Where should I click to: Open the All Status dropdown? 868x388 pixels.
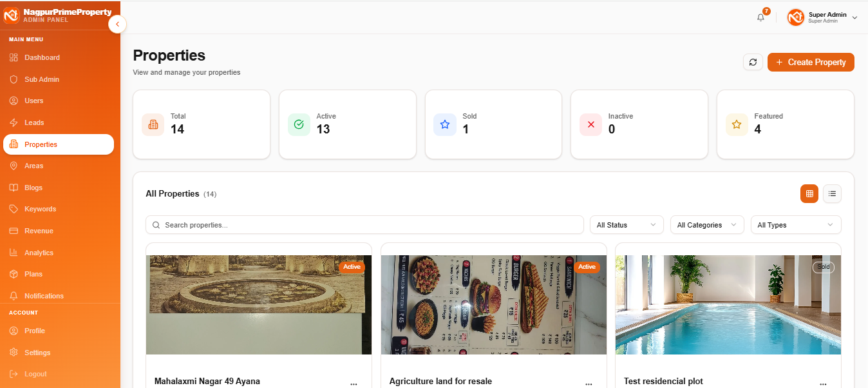(x=627, y=225)
